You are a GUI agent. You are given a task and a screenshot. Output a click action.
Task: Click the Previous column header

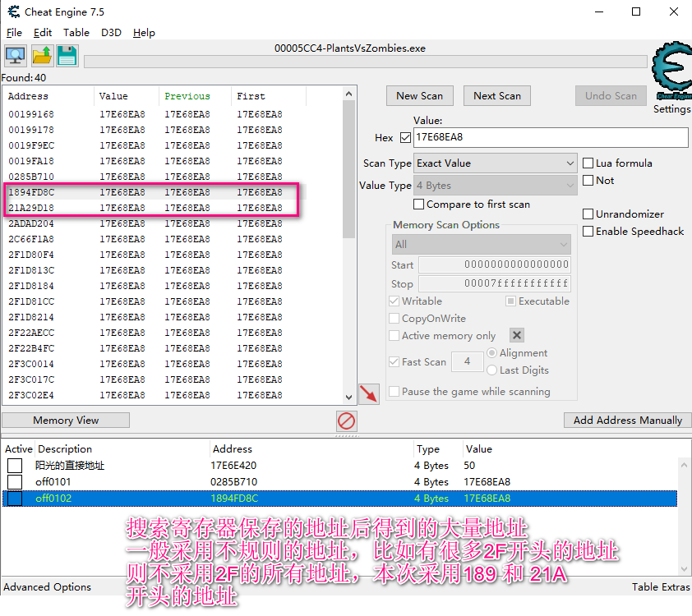(195, 96)
